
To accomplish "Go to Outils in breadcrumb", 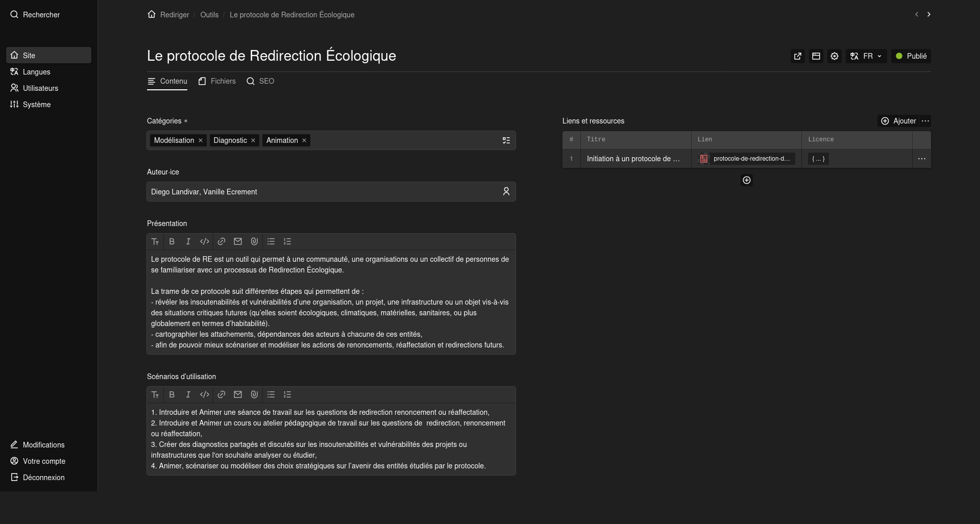I will 209,15.
